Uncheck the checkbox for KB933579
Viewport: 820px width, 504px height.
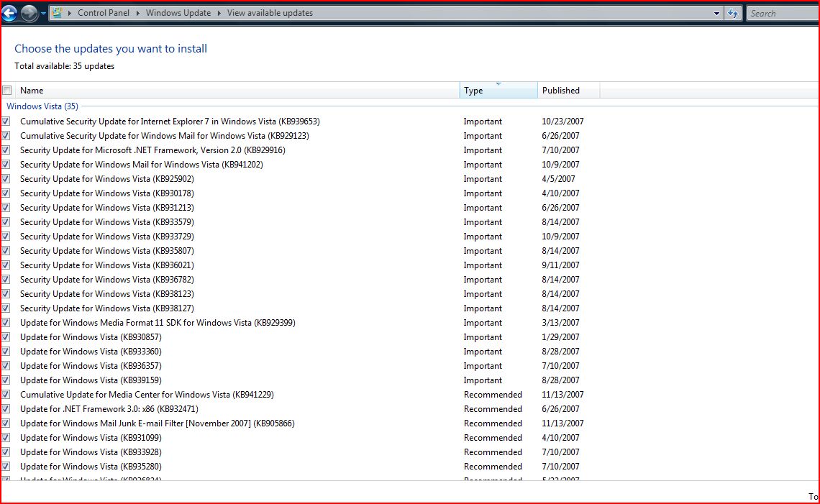(6, 222)
